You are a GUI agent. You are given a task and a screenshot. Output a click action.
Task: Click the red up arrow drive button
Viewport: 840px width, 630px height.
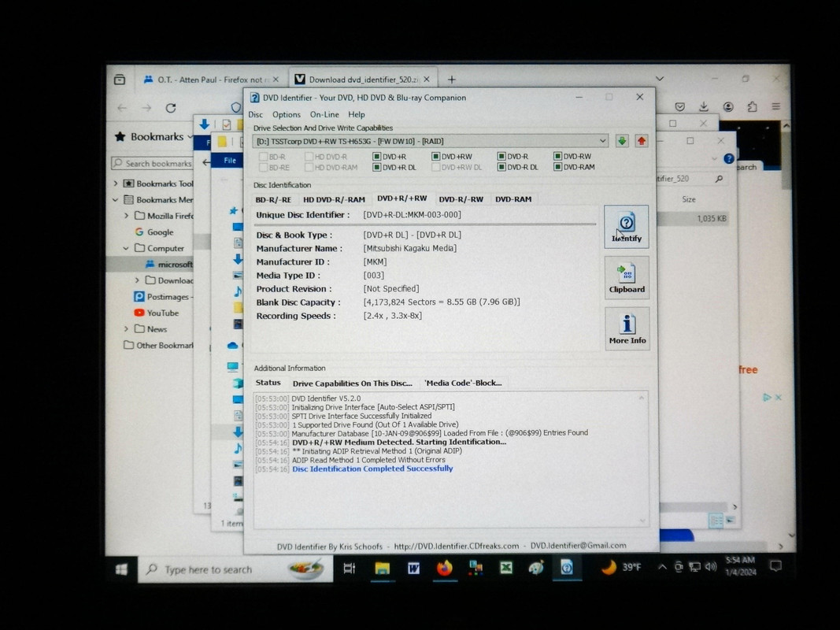coord(642,141)
